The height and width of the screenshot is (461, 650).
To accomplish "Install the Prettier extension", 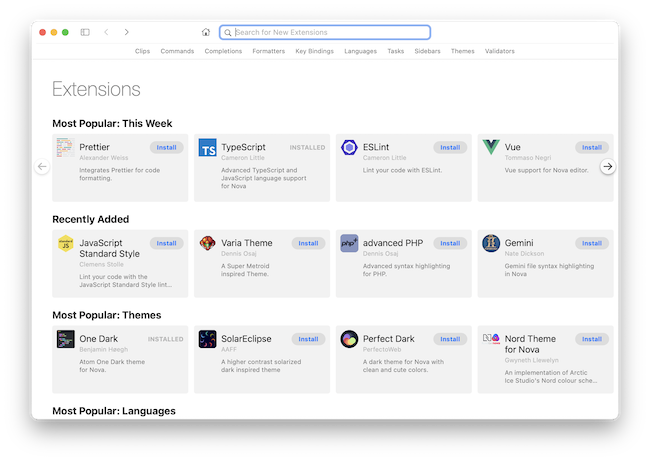I will (x=166, y=147).
